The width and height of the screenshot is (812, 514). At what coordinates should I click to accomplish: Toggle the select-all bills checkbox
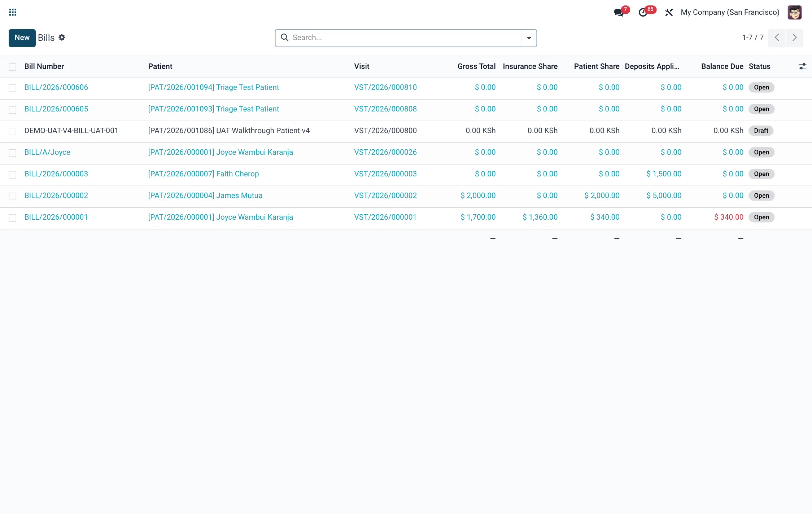pos(13,67)
